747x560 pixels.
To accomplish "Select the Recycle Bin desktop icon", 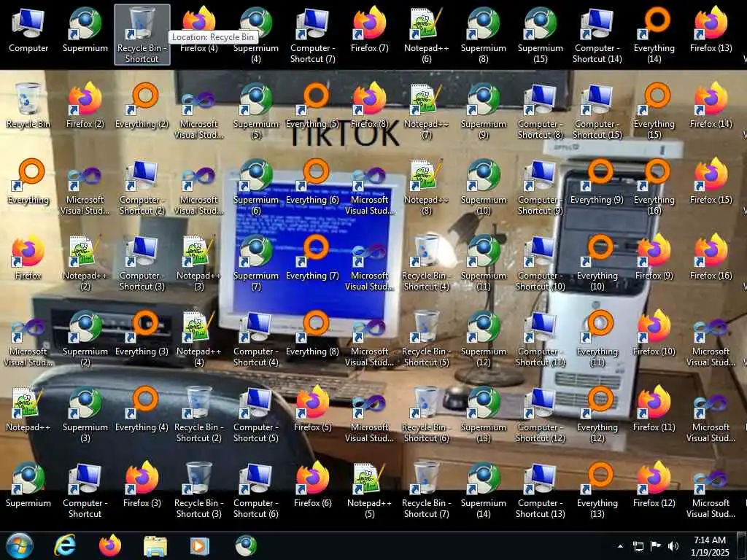I will (x=28, y=105).
